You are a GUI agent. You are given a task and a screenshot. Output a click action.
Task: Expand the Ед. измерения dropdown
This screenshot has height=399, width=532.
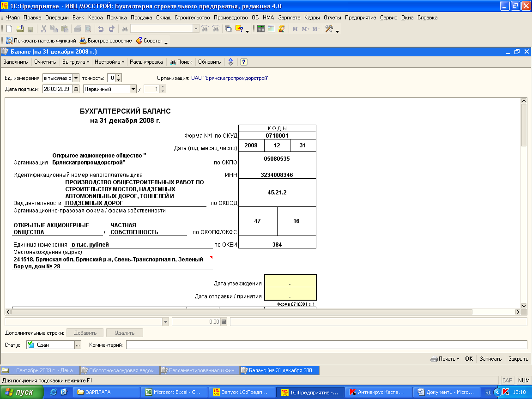76,78
